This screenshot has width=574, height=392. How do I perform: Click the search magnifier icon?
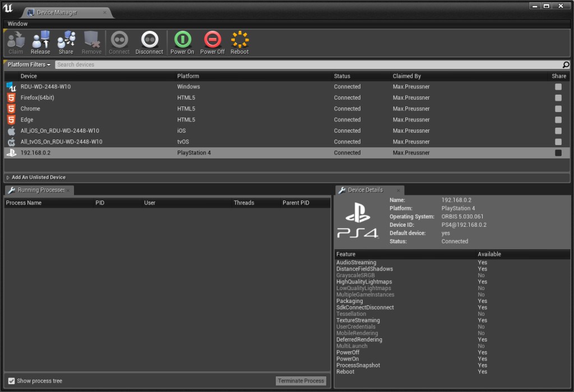(566, 65)
